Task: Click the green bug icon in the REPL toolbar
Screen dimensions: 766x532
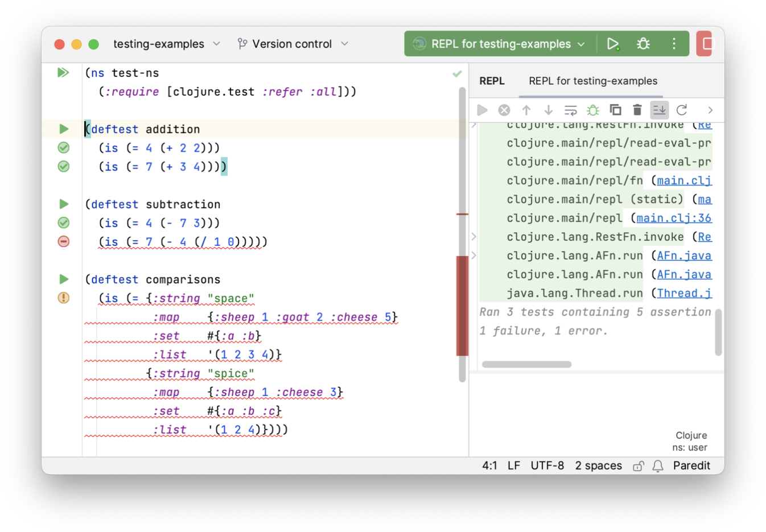Action: (593, 110)
